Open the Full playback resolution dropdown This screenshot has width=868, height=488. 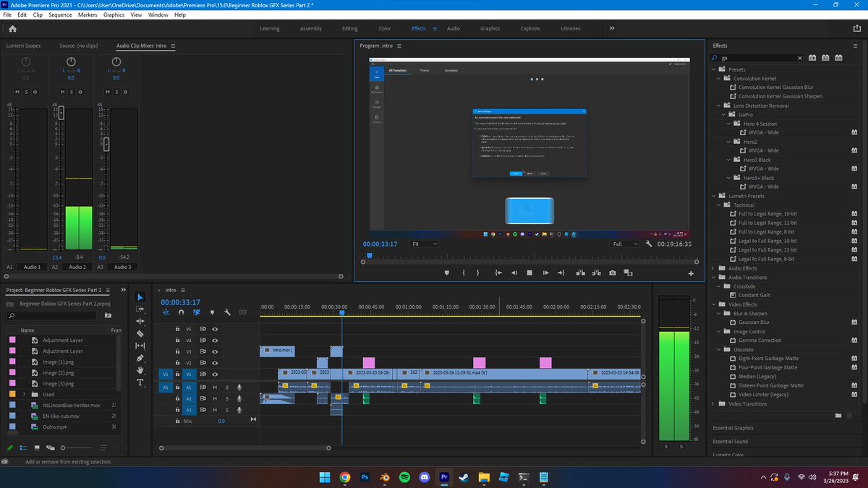click(625, 244)
